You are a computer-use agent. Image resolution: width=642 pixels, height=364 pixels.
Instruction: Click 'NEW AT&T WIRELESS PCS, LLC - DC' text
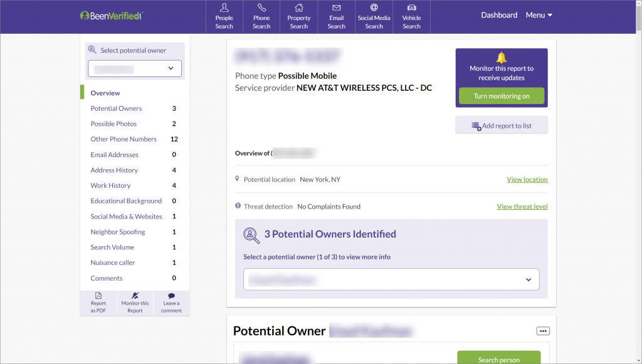pyautogui.click(x=364, y=88)
